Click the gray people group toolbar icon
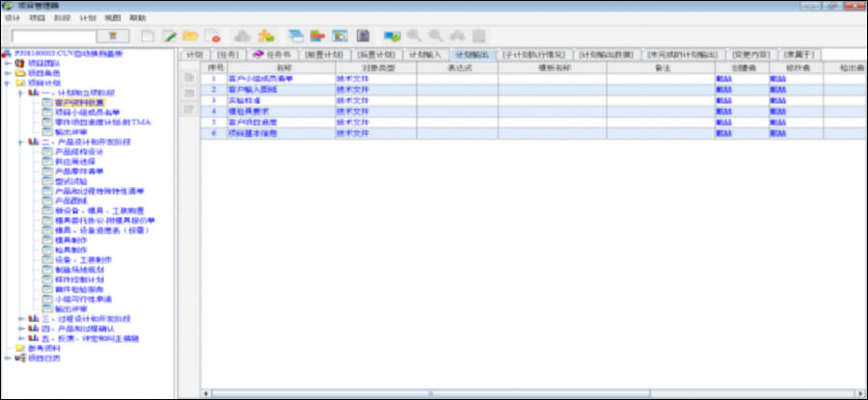Image resolution: width=868 pixels, height=400 pixels. click(x=457, y=36)
